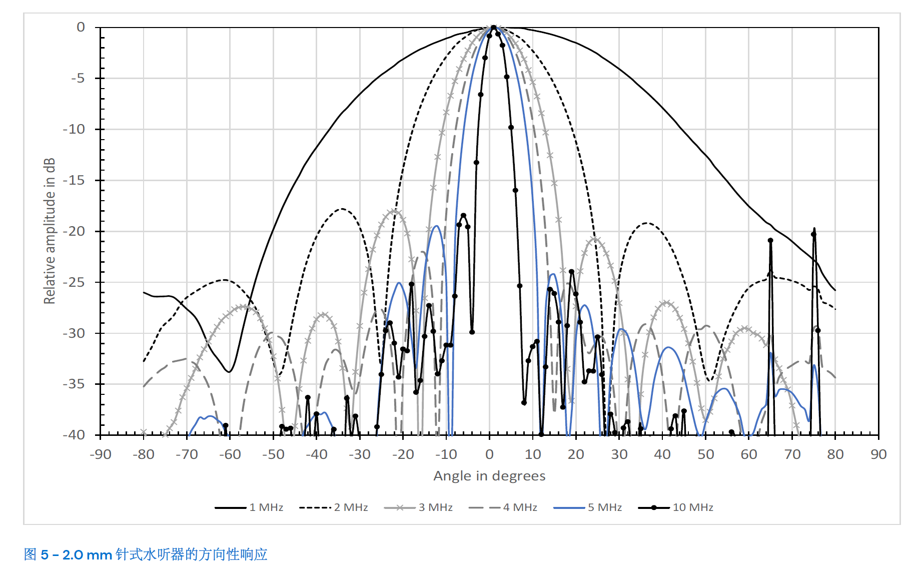
Task: Select the 4 MHz dashed legend entry
Action: click(x=503, y=507)
